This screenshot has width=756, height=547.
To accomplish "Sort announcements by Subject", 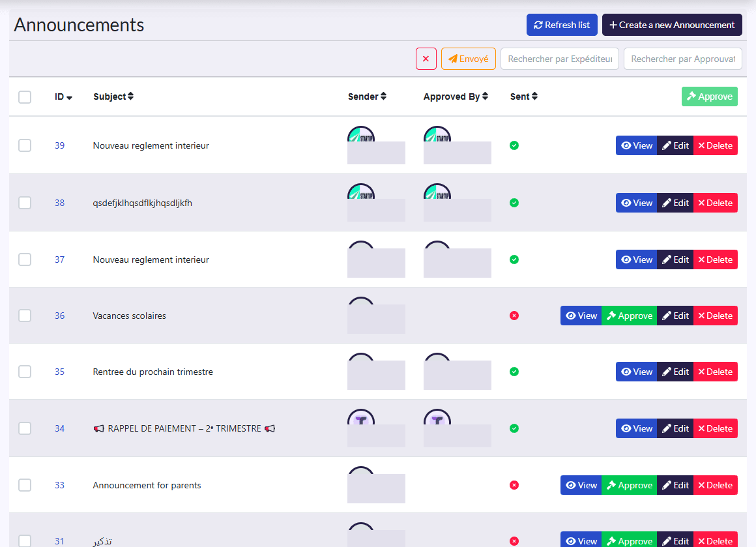I will 113,96.
